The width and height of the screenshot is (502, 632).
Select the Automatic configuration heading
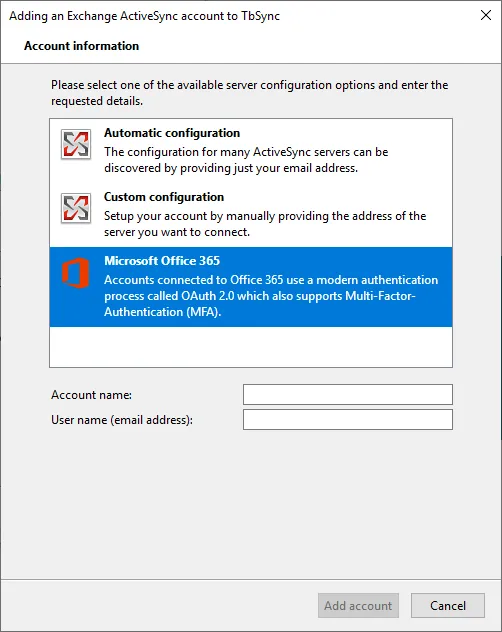tap(172, 133)
